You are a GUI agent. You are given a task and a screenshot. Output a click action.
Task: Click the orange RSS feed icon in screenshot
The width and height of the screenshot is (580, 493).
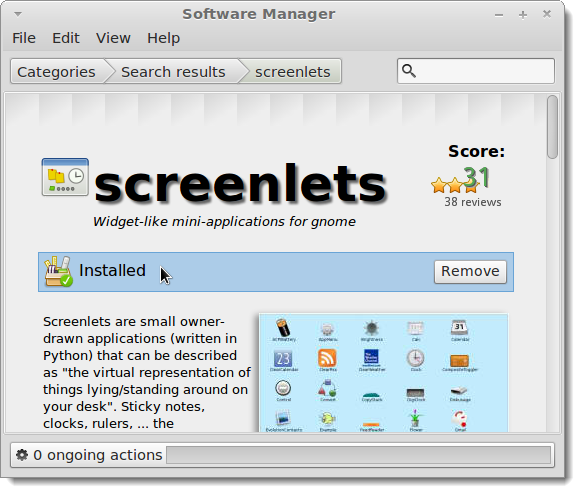[327, 358]
